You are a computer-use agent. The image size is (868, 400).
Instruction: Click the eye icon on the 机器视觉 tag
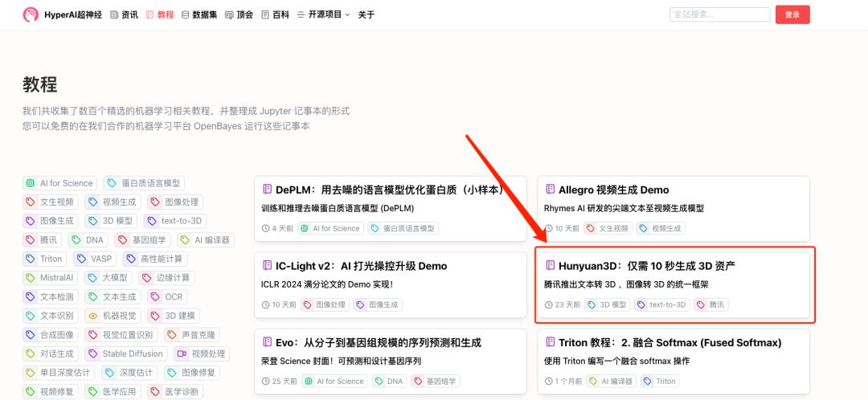tap(93, 316)
